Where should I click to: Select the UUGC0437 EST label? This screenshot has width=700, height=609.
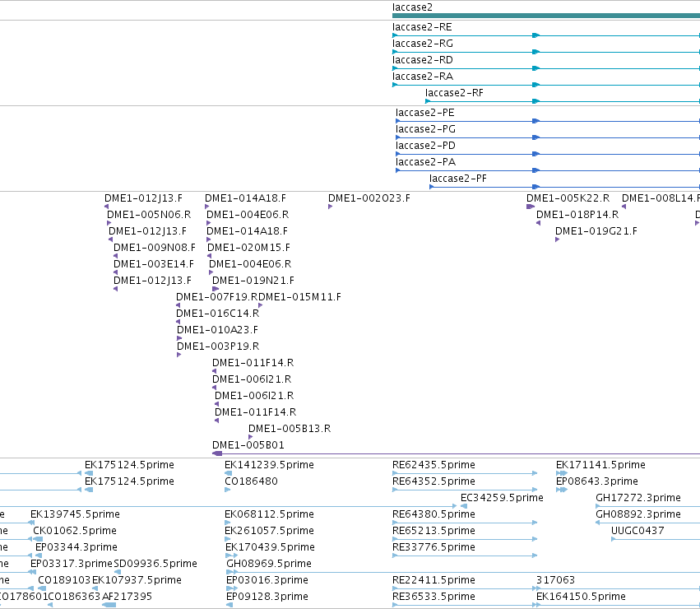(637, 532)
